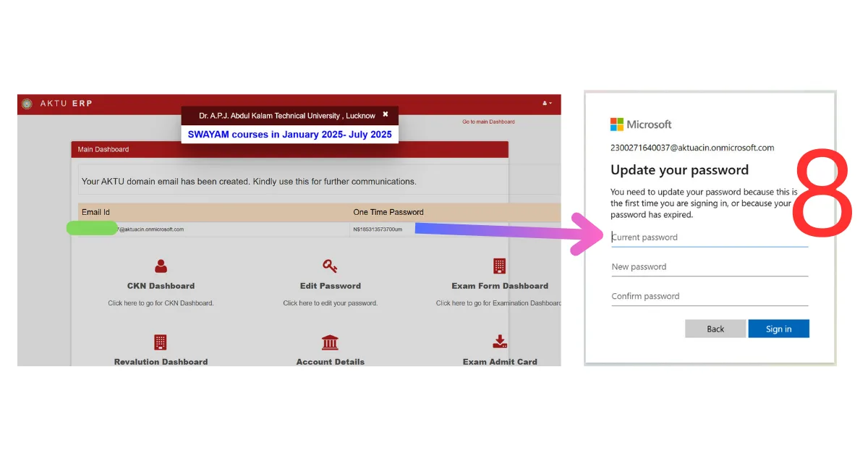Click the 2300271640037 account email in Microsoft dialog

tap(692, 148)
